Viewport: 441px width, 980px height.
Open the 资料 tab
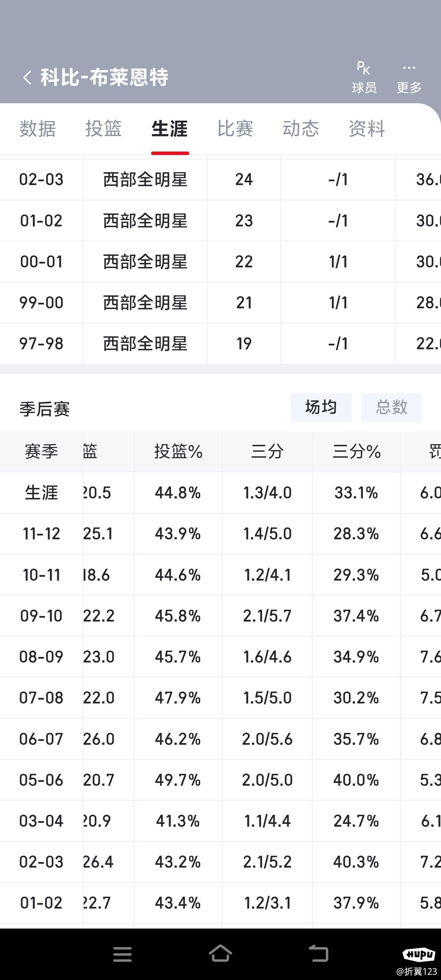367,128
